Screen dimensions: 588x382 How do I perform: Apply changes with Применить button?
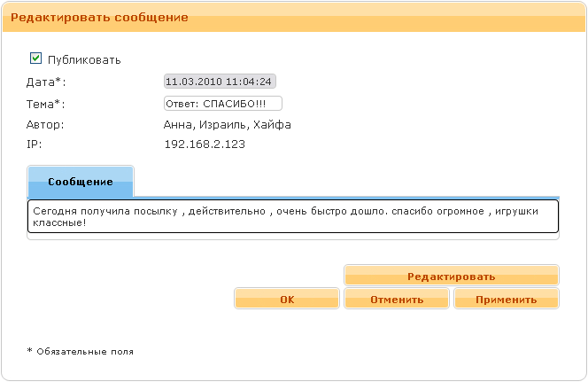507,300
